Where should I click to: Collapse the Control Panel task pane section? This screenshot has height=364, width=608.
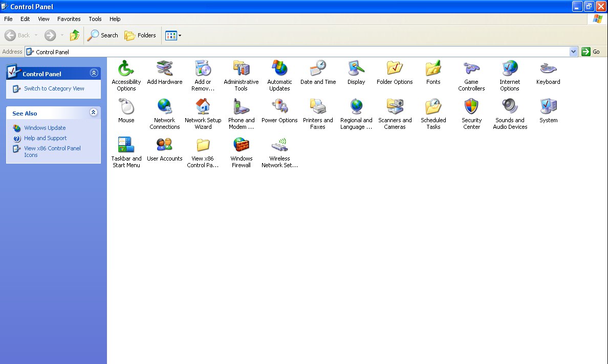tap(94, 73)
